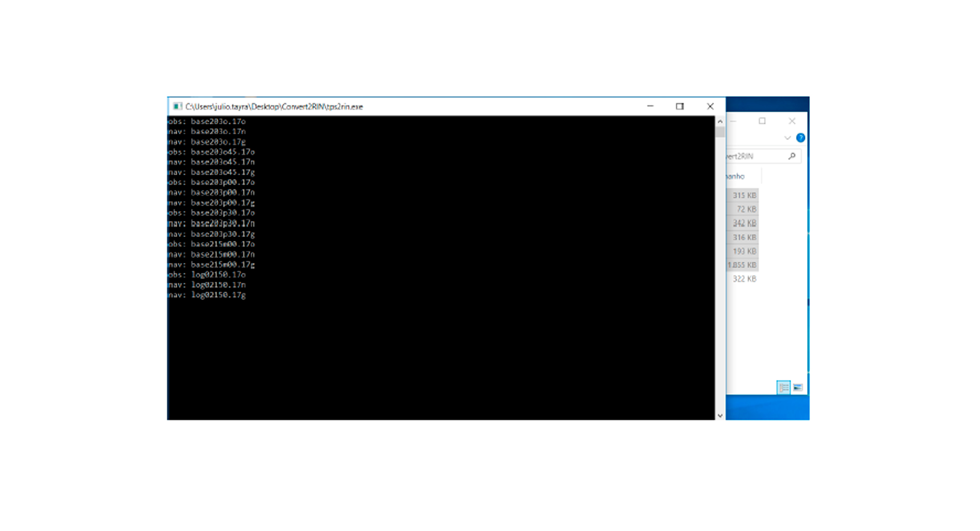This screenshot has height=531, width=980.
Task: Minimize the tps2rin.exe console window
Action: [650, 106]
